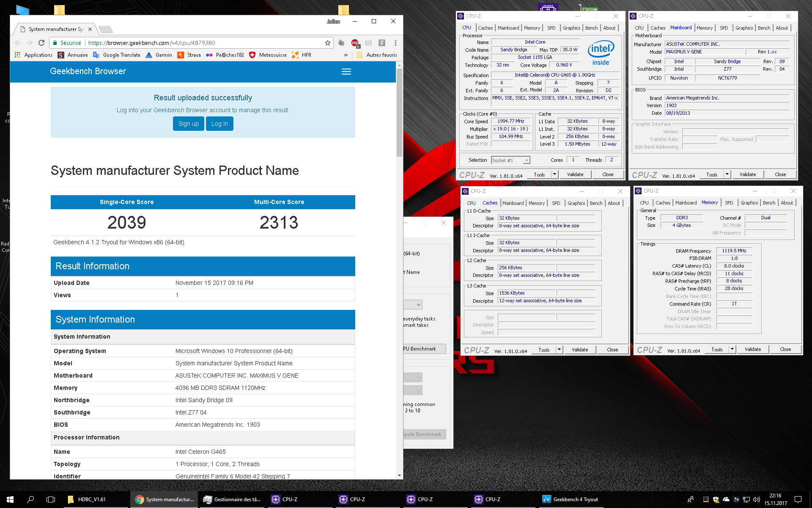Open the Garmin bookmark

159,55
